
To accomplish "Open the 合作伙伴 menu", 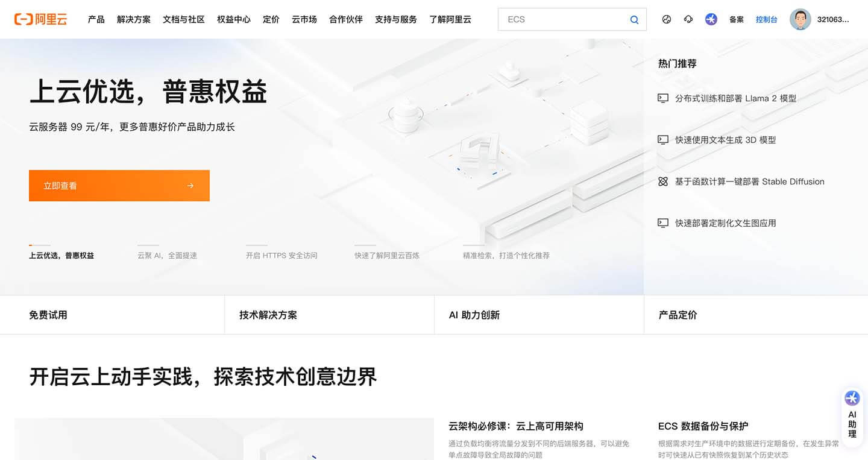I will 346,19.
